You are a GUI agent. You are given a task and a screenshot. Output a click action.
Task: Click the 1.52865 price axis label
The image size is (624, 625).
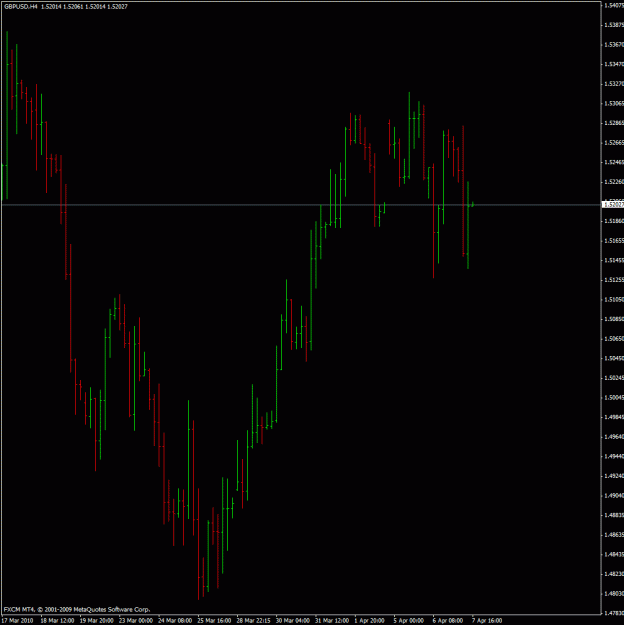point(614,123)
